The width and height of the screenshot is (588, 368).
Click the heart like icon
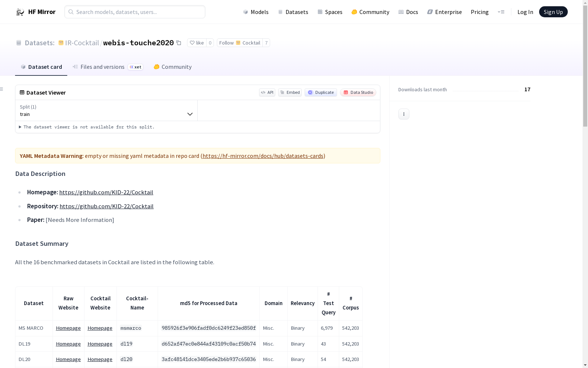tap(192, 43)
